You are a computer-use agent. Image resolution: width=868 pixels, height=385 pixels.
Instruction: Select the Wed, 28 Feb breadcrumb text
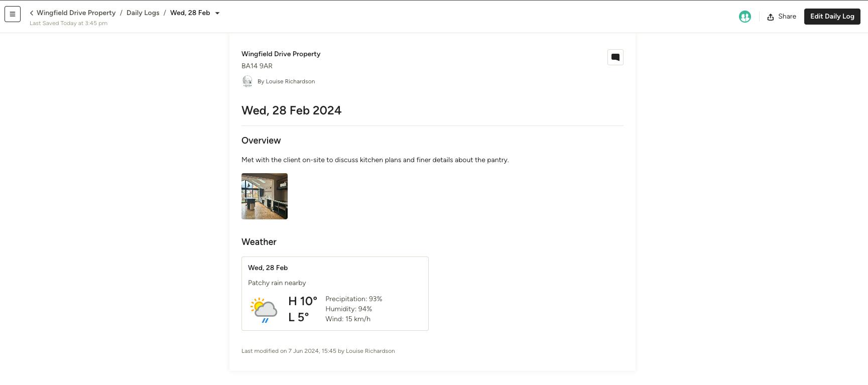coord(190,13)
